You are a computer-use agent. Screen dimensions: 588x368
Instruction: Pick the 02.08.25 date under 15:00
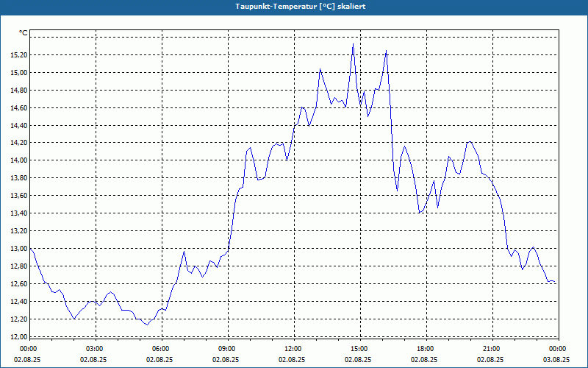[358, 360]
